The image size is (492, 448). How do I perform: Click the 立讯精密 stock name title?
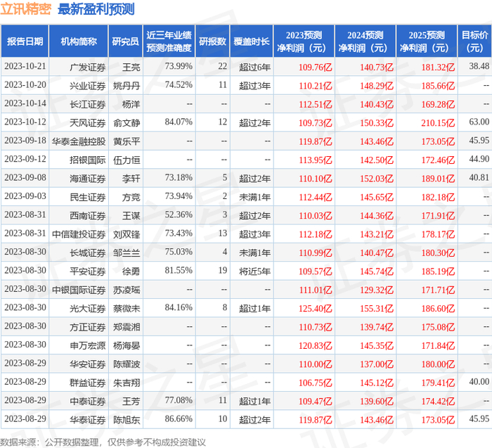[25, 8]
